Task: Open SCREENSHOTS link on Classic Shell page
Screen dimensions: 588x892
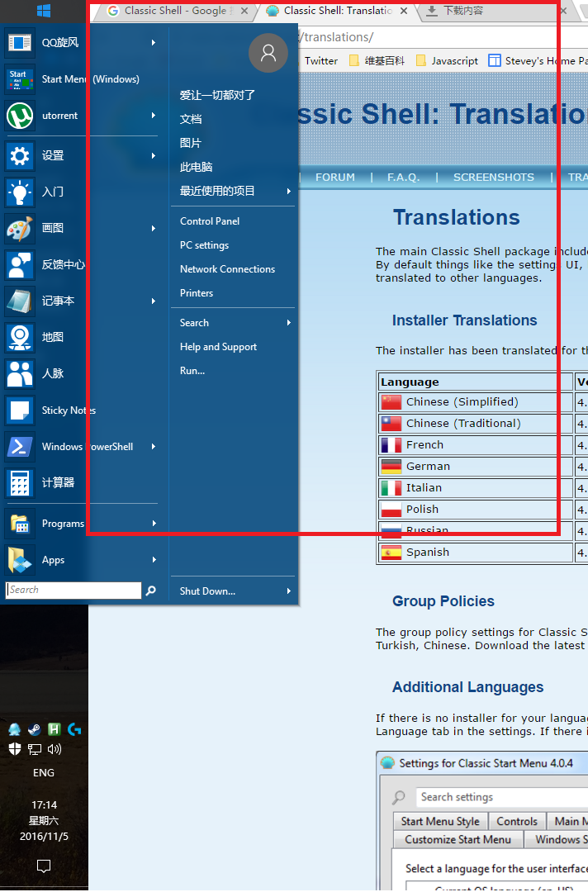Action: point(494,177)
